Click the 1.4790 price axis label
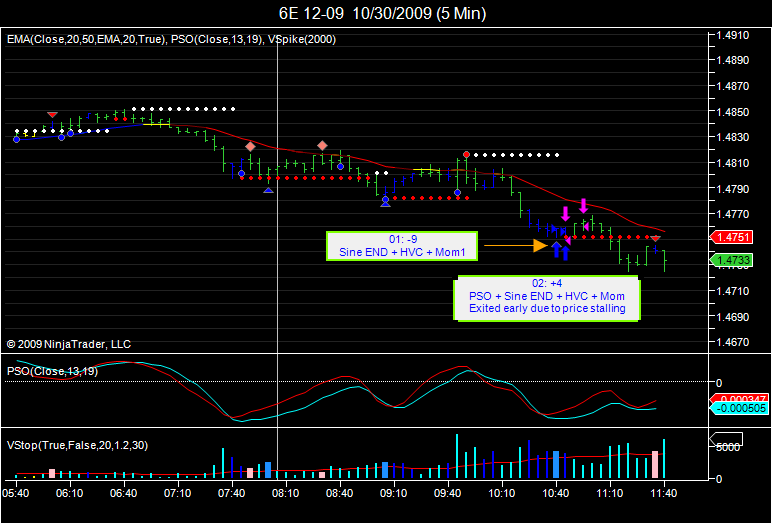The height and width of the screenshot is (524, 772). point(733,189)
